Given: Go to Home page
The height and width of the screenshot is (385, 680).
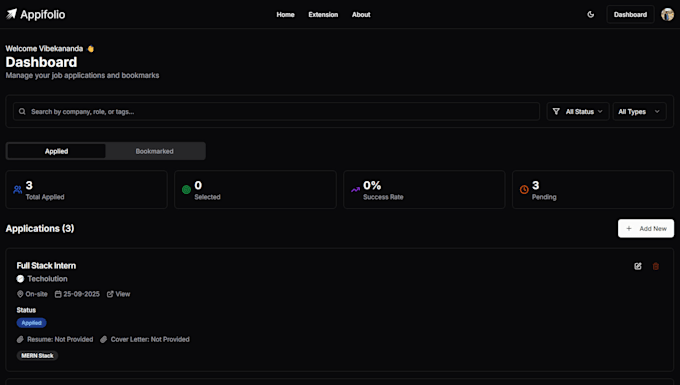Looking at the screenshot, I should coord(285,14).
